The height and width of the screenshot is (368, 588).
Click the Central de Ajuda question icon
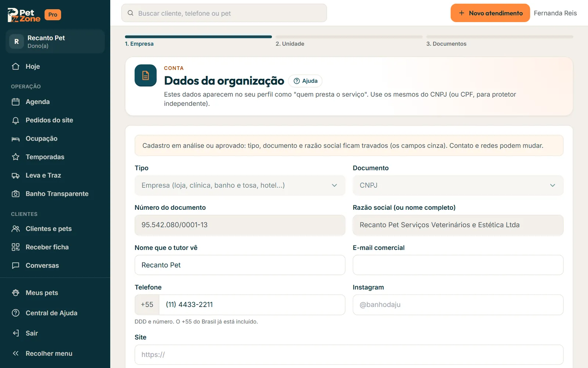coord(15,313)
